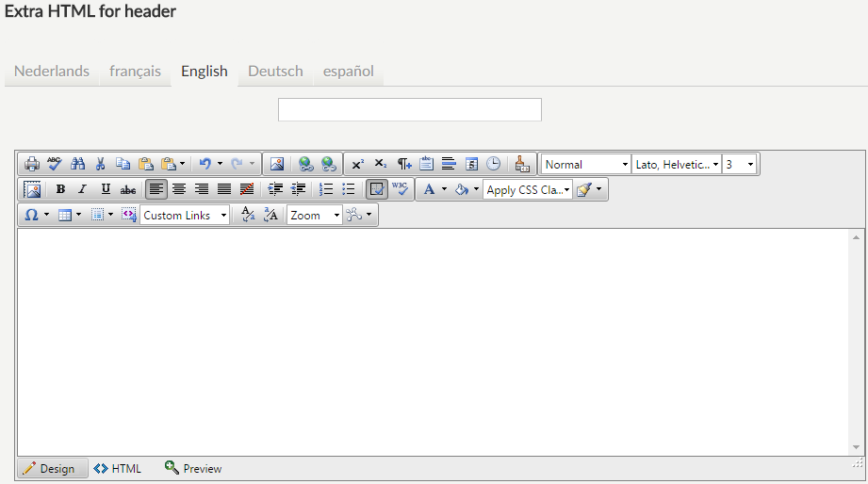Image resolution: width=868 pixels, height=484 pixels.
Task: Click the Undo arrow icon
Action: (205, 164)
